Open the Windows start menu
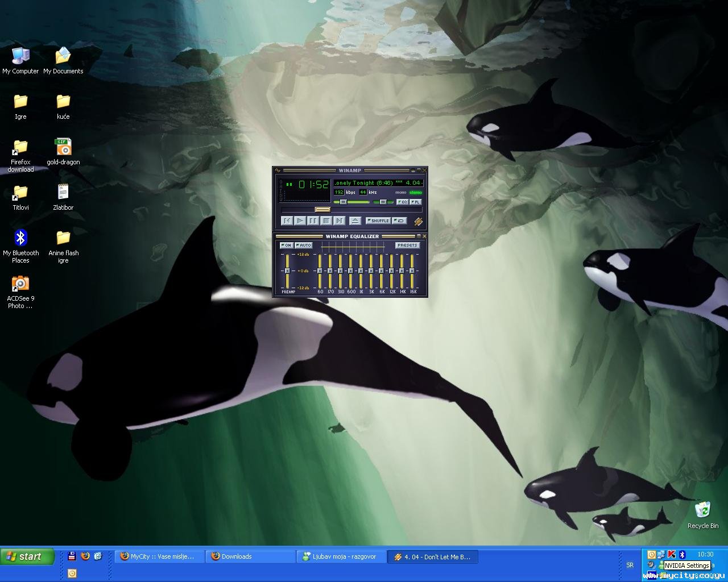728x582 pixels. click(x=27, y=556)
